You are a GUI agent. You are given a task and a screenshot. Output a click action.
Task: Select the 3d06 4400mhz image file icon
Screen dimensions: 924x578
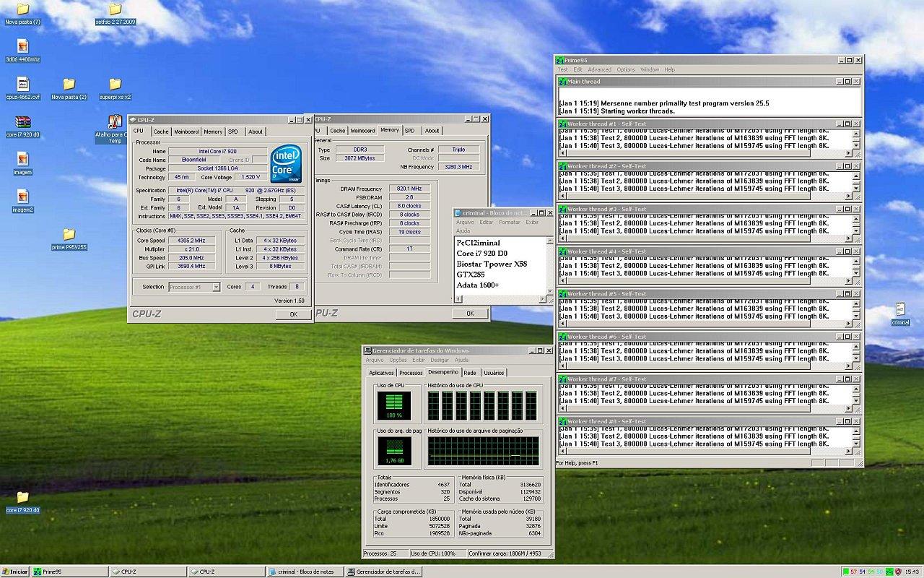point(22,46)
